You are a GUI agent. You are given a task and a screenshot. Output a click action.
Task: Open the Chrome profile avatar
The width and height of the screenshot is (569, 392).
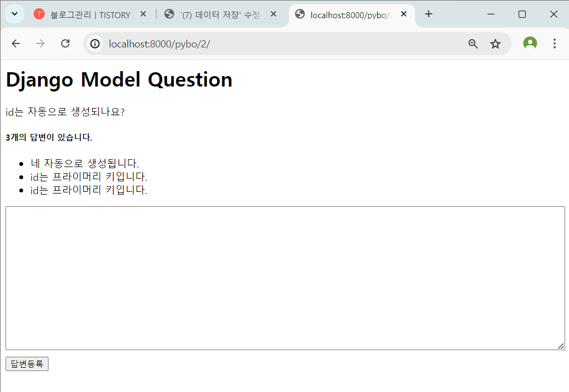click(530, 43)
